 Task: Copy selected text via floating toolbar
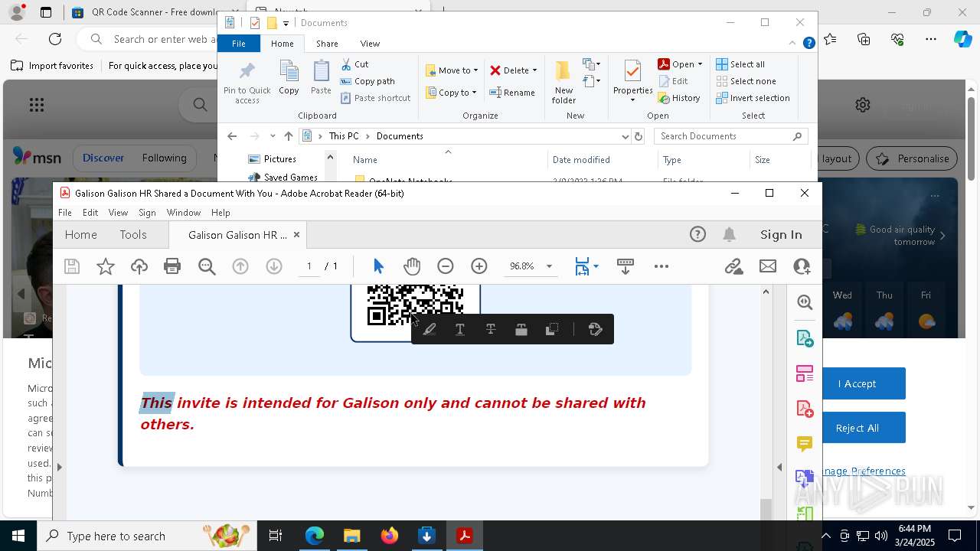point(551,330)
